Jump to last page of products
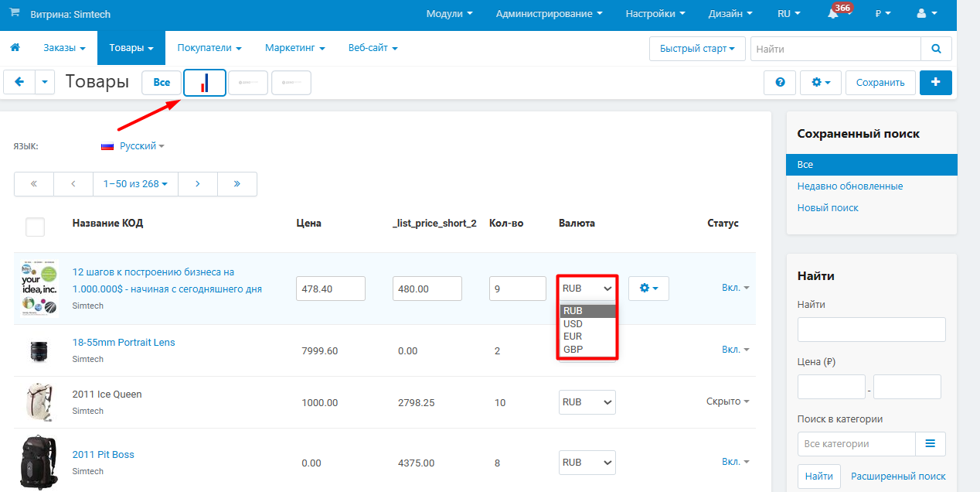This screenshot has height=492, width=980. pos(237,184)
